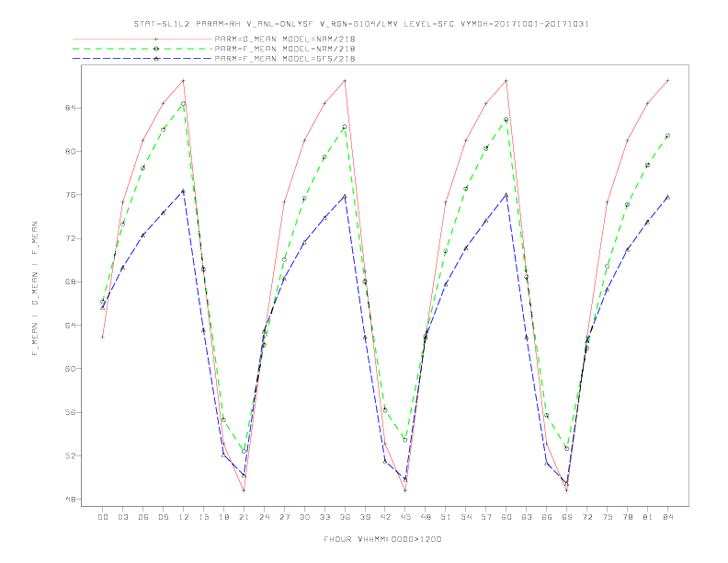The height and width of the screenshot is (563, 728).
Task: Click x-axis tick label 15
Action: click(x=203, y=517)
